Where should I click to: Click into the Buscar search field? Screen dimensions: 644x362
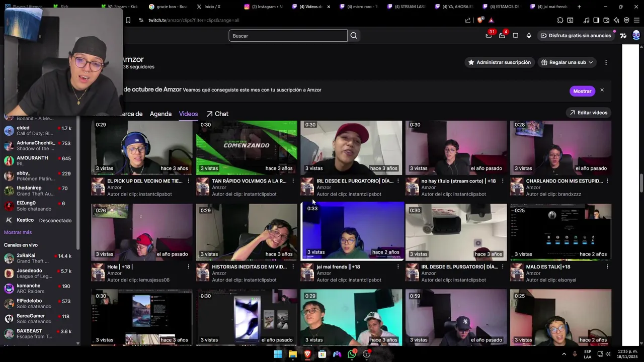click(288, 36)
